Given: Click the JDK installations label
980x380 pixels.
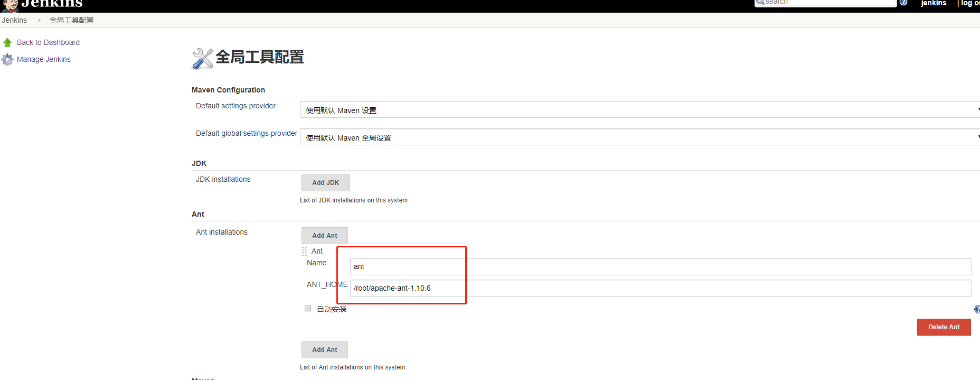Looking at the screenshot, I should 223,179.
